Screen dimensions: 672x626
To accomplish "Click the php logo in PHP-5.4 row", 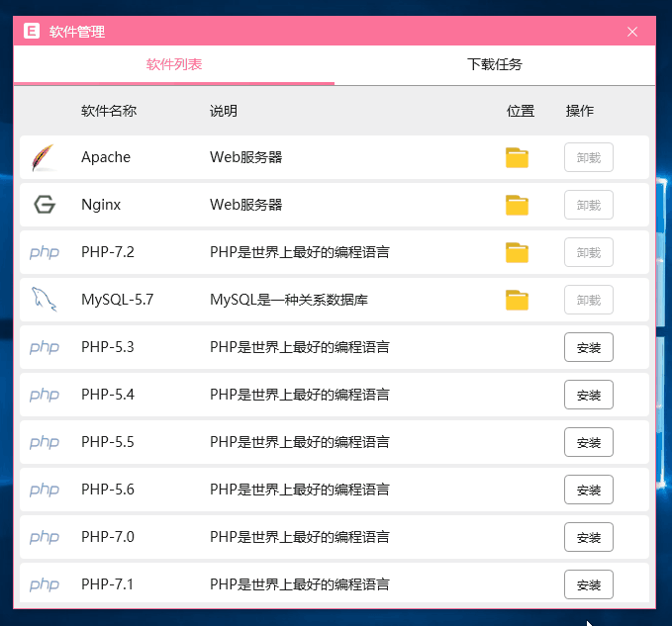I will [45, 395].
